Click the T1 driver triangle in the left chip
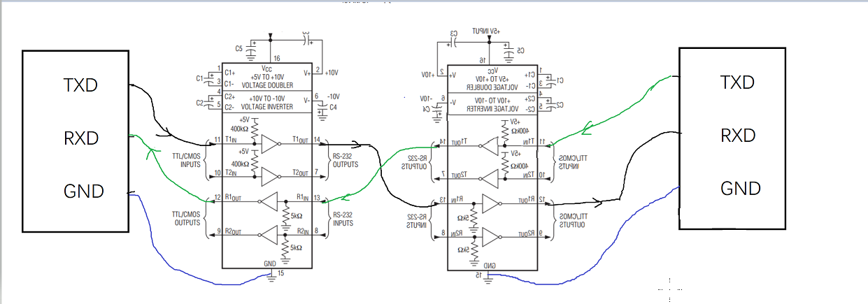 click(269, 145)
